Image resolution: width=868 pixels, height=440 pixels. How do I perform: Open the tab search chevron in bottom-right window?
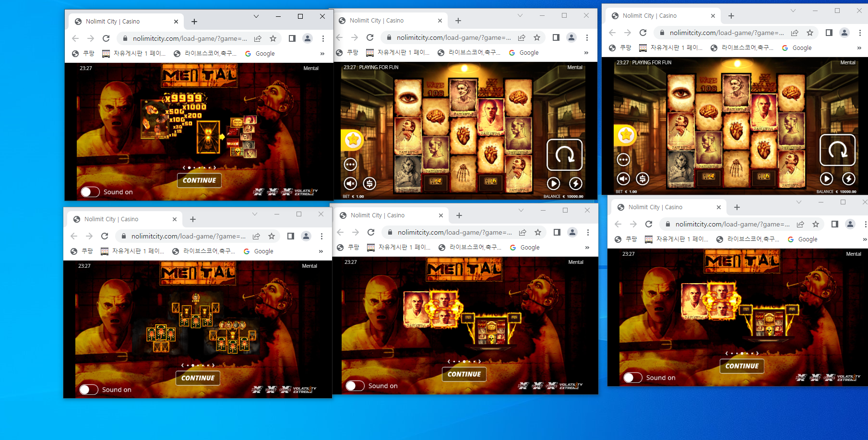(x=798, y=202)
